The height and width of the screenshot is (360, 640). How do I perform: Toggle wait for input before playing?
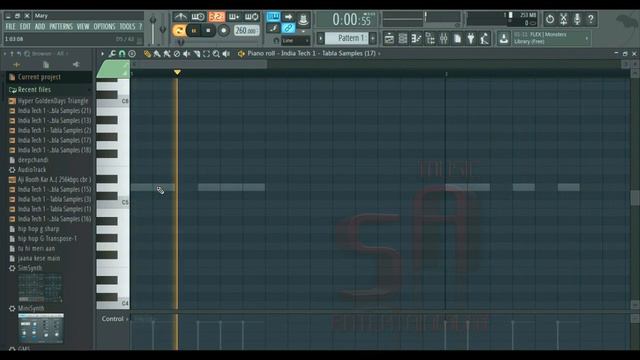click(198, 17)
